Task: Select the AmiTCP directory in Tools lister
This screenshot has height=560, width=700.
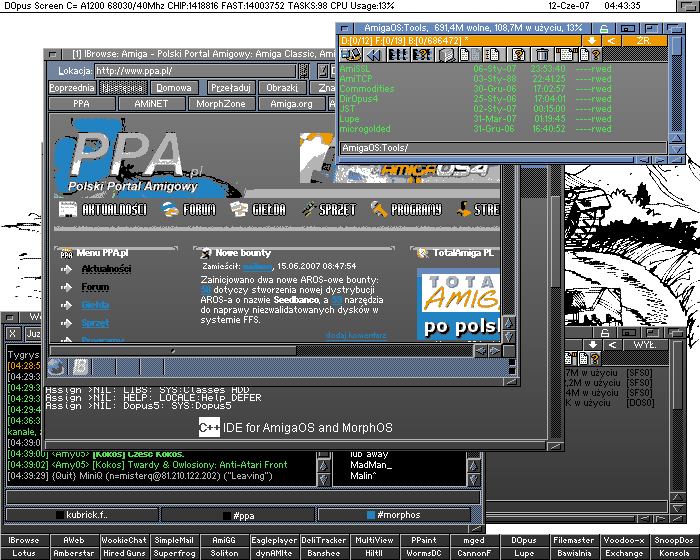Action: tap(356, 79)
